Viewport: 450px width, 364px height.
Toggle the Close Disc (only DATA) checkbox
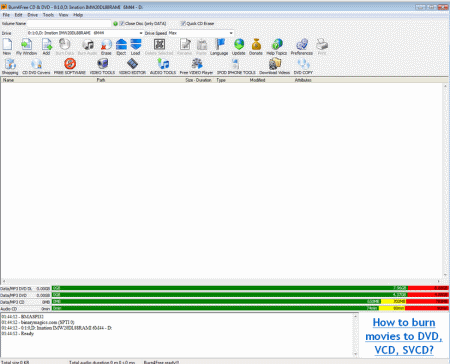pyautogui.click(x=122, y=23)
